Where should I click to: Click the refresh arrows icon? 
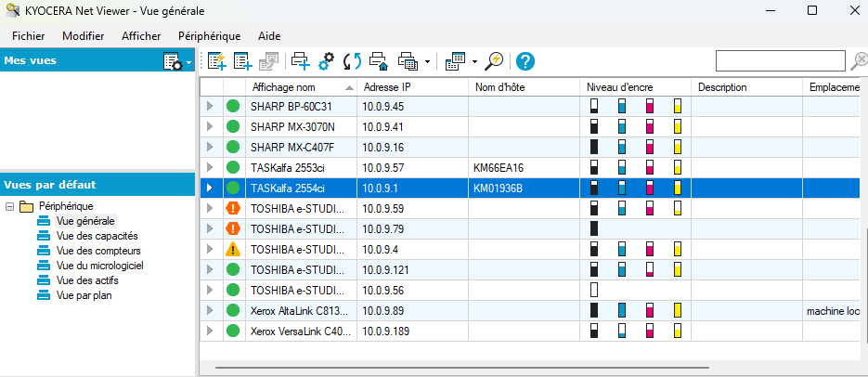[x=352, y=61]
